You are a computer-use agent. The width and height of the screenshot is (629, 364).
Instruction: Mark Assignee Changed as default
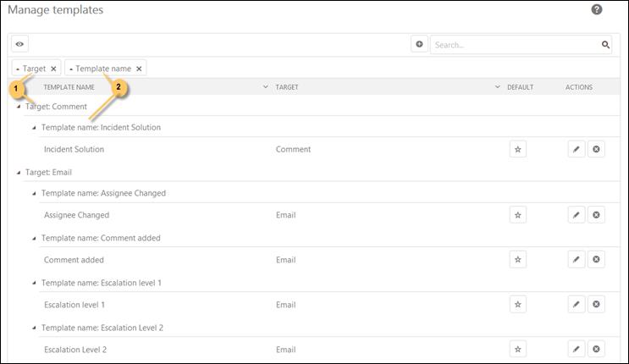pos(518,215)
